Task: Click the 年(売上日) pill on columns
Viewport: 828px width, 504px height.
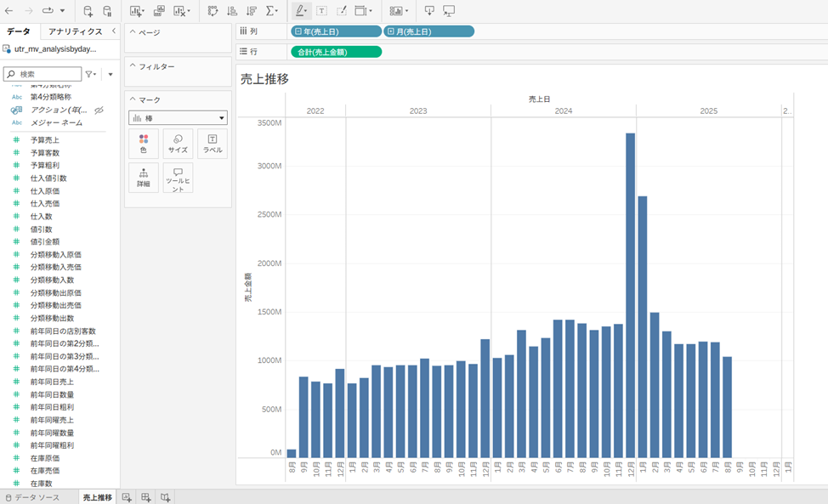Action: coord(337,31)
